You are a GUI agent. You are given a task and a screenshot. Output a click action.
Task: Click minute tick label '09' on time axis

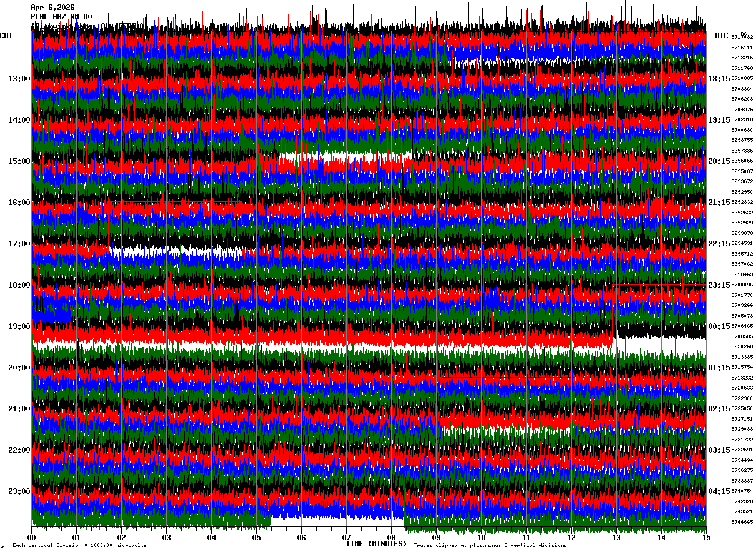[x=436, y=537]
